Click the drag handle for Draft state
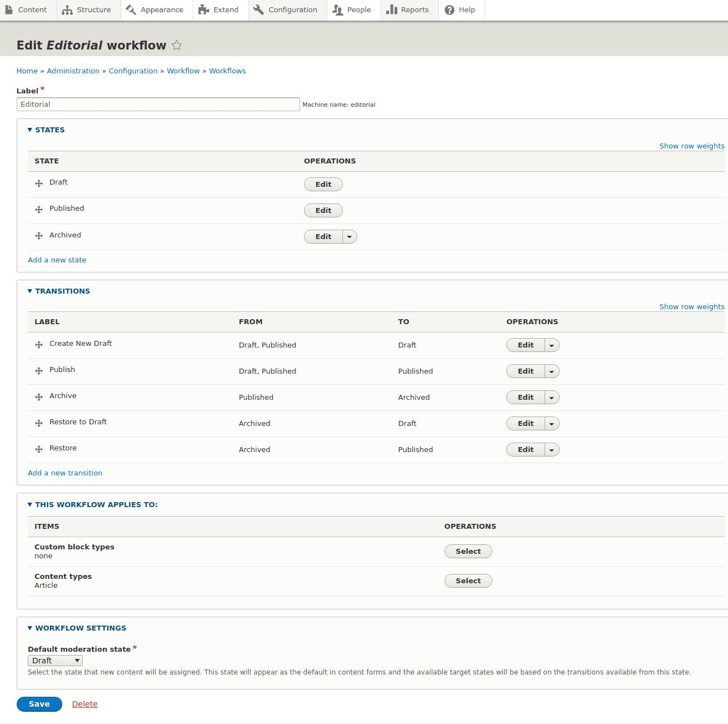The image size is (728, 724). pos(39,184)
